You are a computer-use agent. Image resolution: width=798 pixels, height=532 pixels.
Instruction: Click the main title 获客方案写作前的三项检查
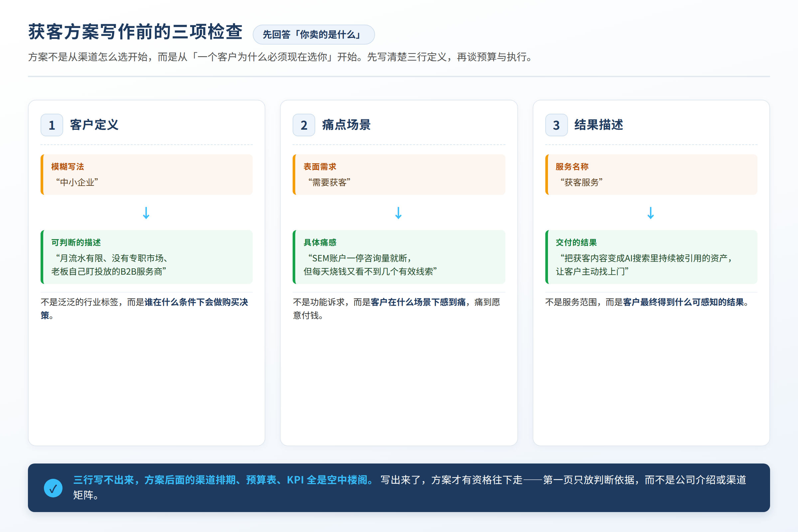click(x=135, y=32)
